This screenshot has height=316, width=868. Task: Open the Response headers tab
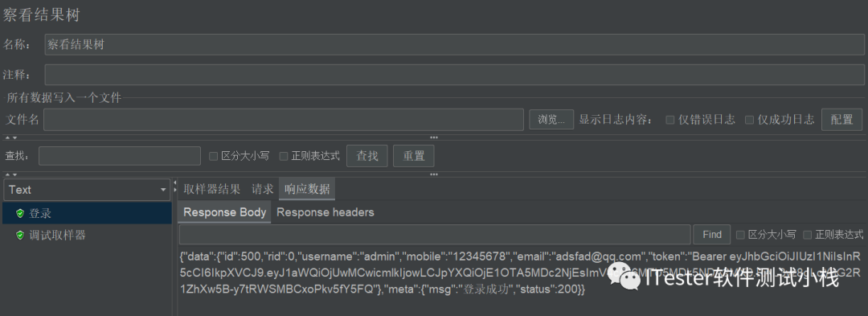(x=325, y=212)
